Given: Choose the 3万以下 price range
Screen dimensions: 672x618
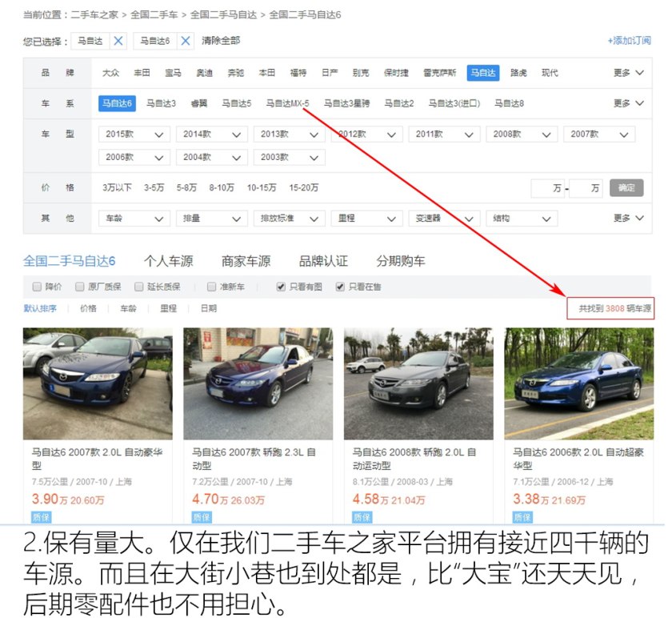Looking at the screenshot, I should (x=117, y=188).
